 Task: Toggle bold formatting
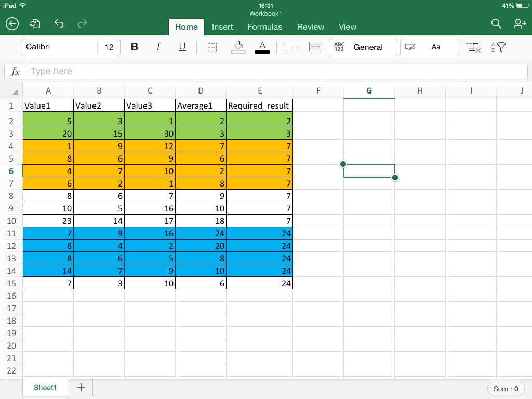(134, 47)
